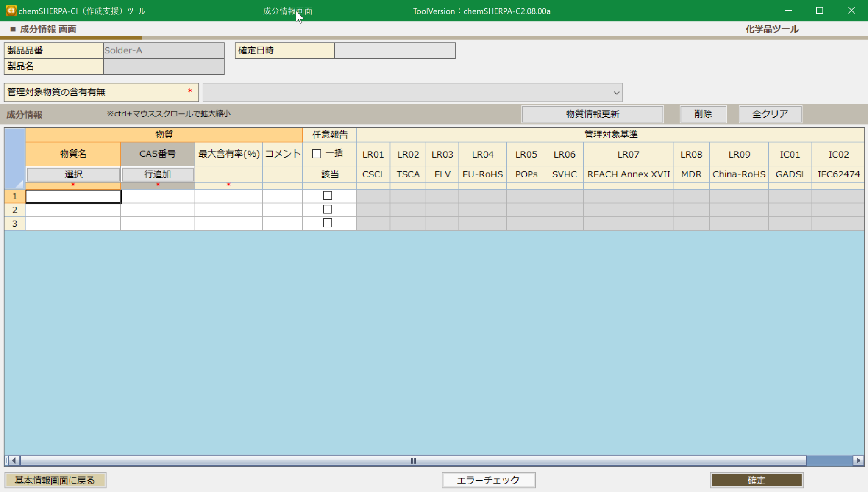The height and width of the screenshot is (492, 868).
Task: Click the chemSHERPA-CI application logo icon
Action: 11,11
